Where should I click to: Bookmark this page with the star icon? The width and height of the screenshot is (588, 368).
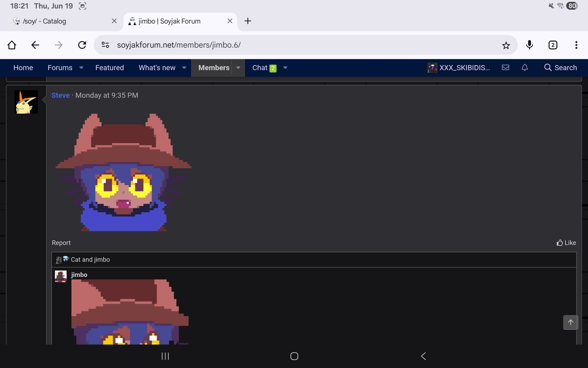point(506,45)
